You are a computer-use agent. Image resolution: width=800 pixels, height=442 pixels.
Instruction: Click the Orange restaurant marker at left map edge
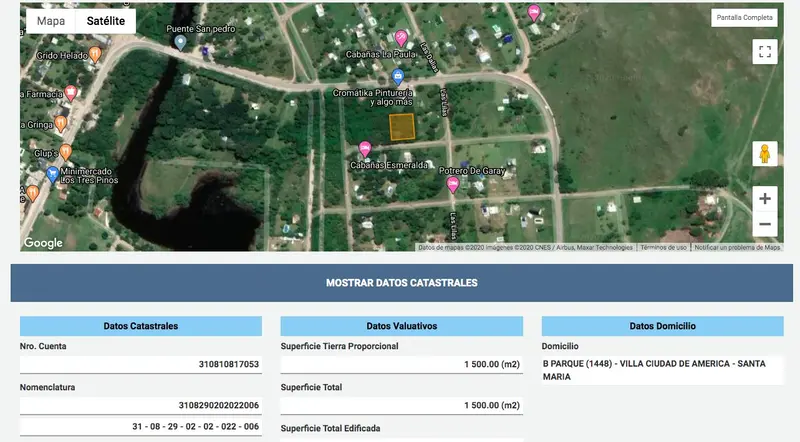pos(33,193)
